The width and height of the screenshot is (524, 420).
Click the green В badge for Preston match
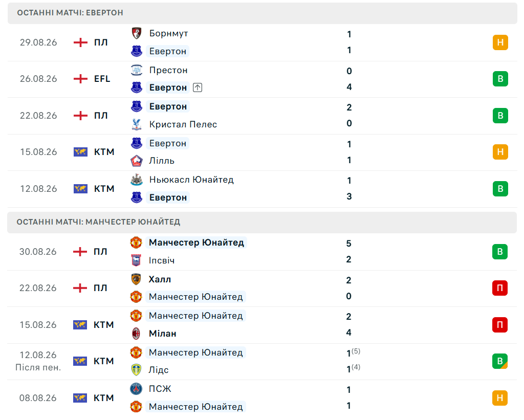click(x=500, y=79)
